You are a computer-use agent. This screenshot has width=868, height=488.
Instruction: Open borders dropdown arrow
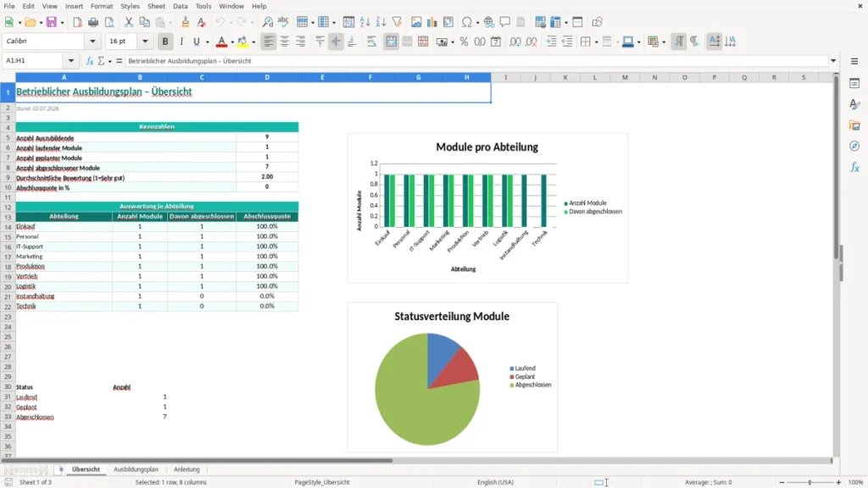point(596,42)
